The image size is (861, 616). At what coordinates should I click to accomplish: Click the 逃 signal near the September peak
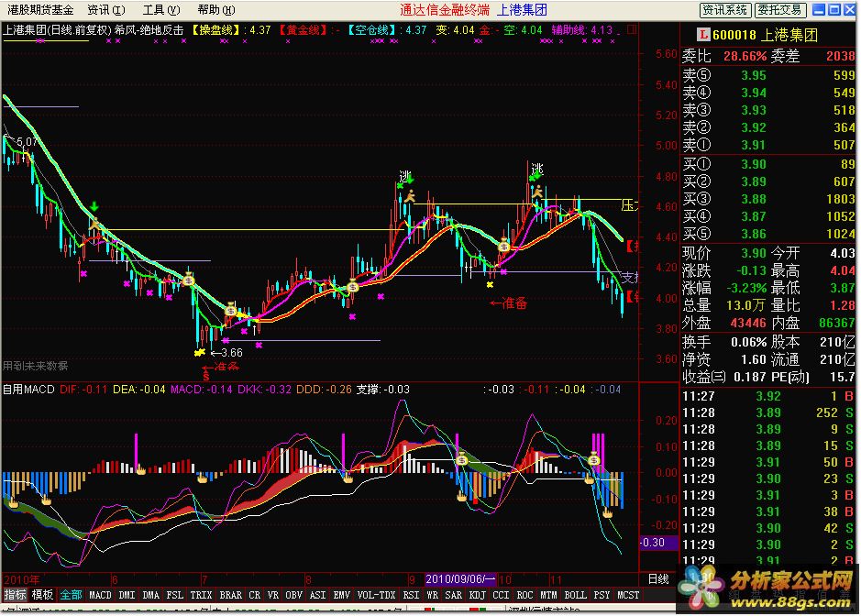pyautogui.click(x=404, y=176)
